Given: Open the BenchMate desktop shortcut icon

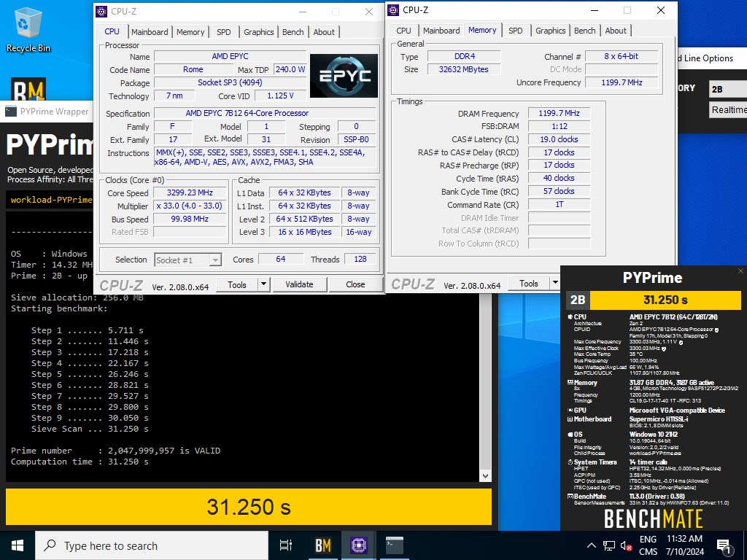Looking at the screenshot, I should click(28, 89).
